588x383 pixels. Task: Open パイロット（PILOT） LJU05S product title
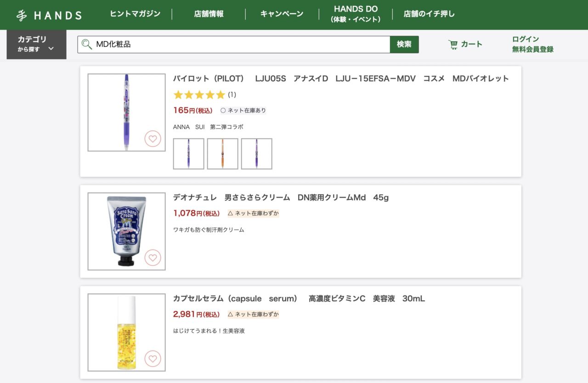tap(341, 79)
